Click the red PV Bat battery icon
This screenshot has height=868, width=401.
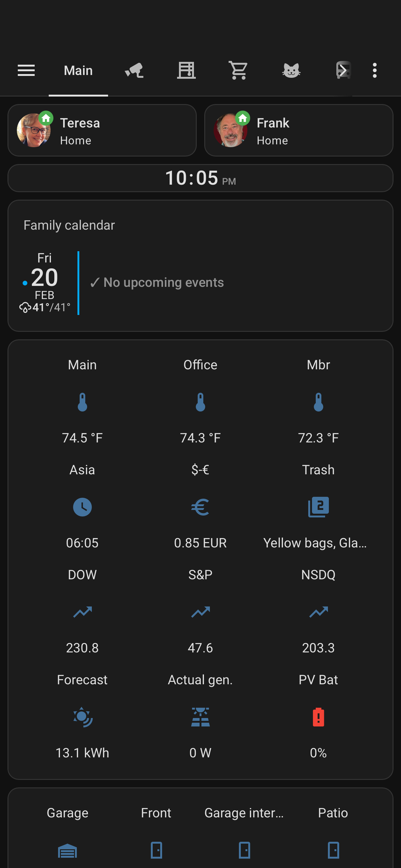[318, 717]
